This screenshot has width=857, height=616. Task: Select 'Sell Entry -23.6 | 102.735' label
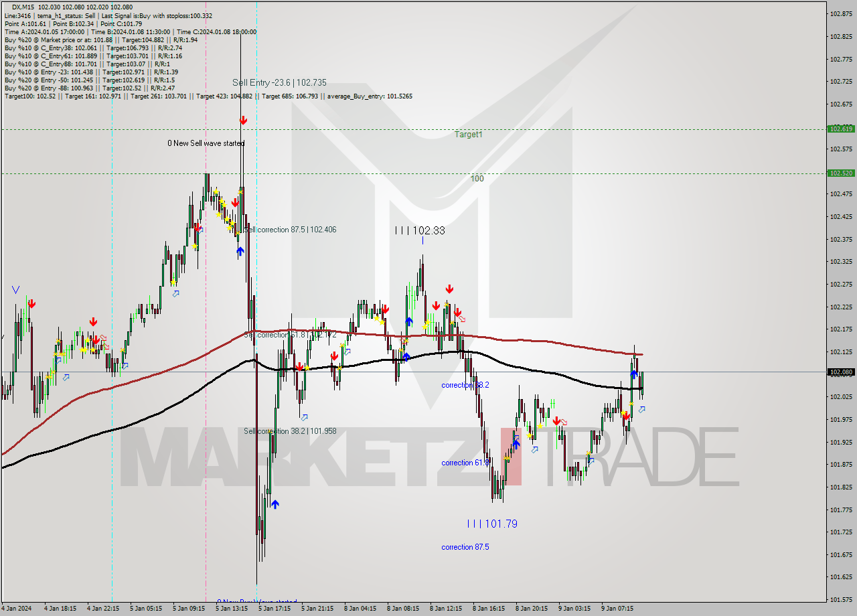279,82
